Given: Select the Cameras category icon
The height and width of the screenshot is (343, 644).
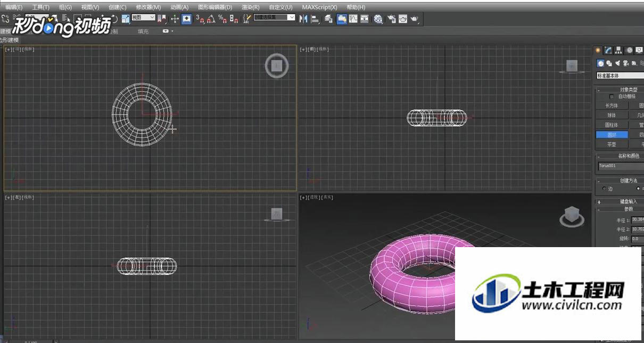Looking at the screenshot, I should click(x=626, y=63).
